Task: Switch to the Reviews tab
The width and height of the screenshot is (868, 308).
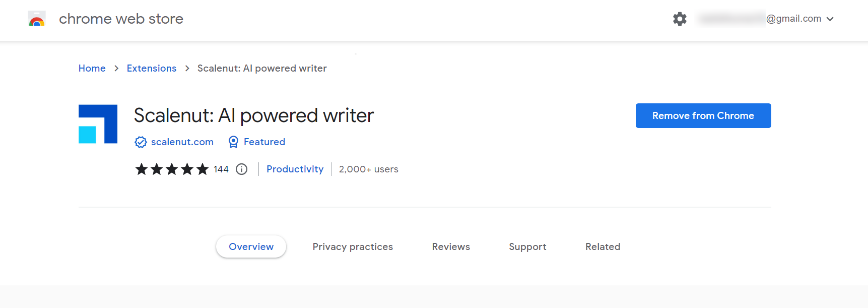Action: (x=451, y=247)
